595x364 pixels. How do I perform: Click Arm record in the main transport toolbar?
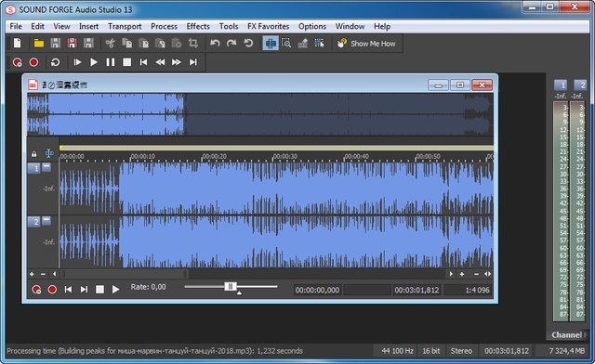click(17, 62)
